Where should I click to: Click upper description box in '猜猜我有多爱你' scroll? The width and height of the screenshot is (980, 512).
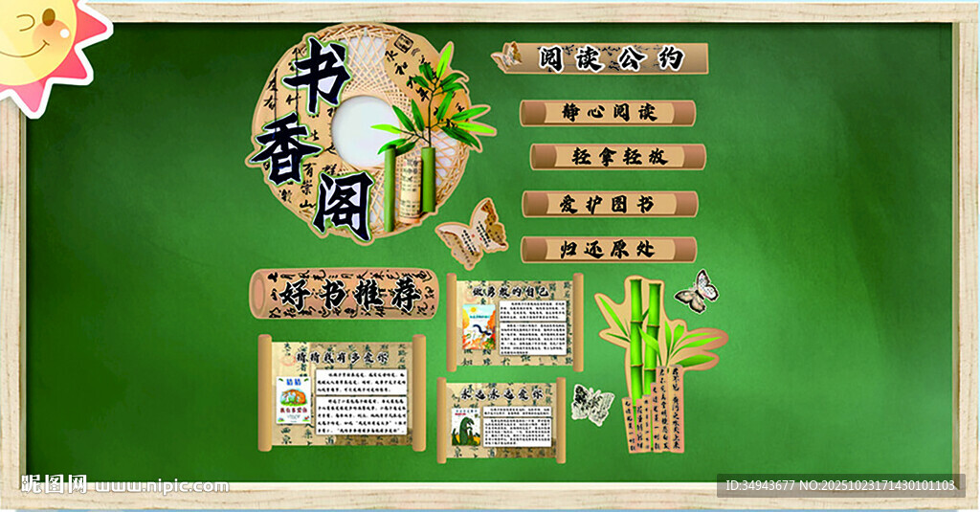click(361, 381)
